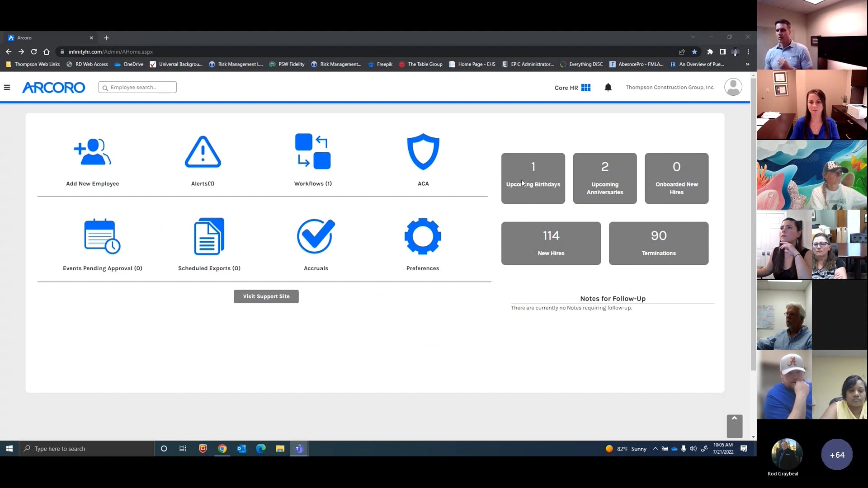Expand hidden system tray icons
868x488 pixels.
pos(656,448)
